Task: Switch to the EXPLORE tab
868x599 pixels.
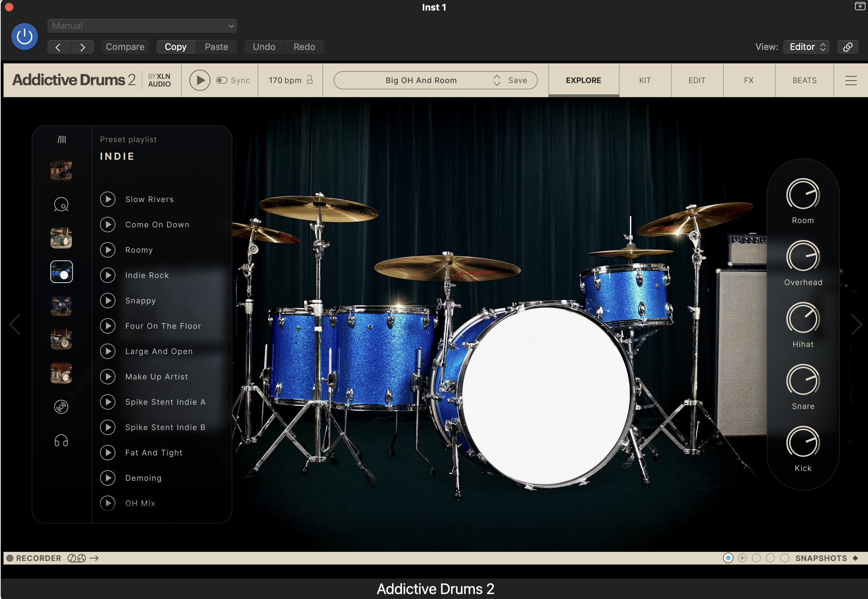Action: click(584, 80)
